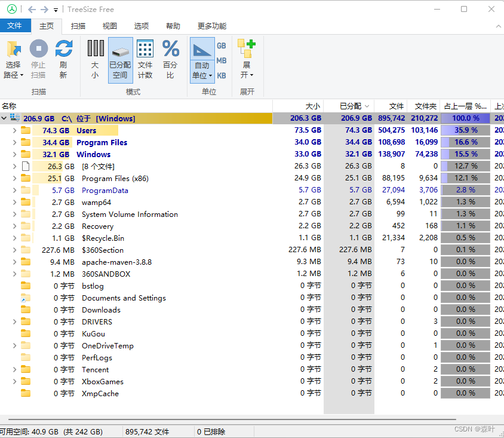Expand the Windows folder
Screen dimensions: 504x438
click(x=14, y=154)
